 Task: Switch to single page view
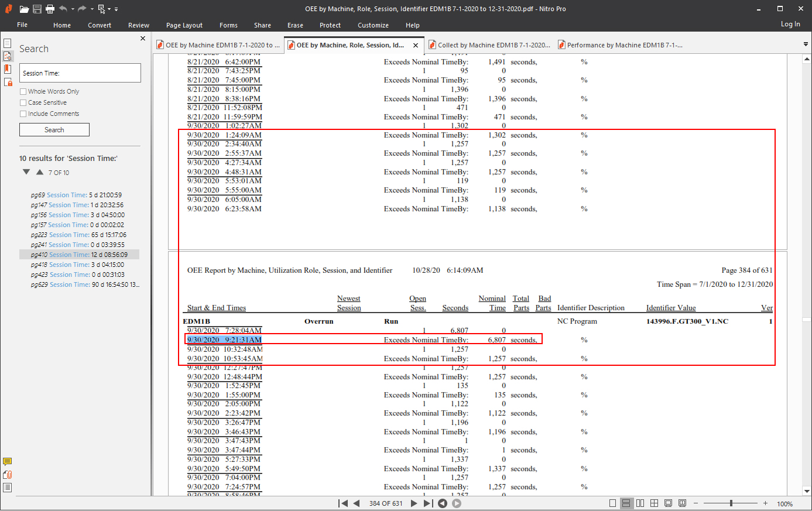coord(612,503)
